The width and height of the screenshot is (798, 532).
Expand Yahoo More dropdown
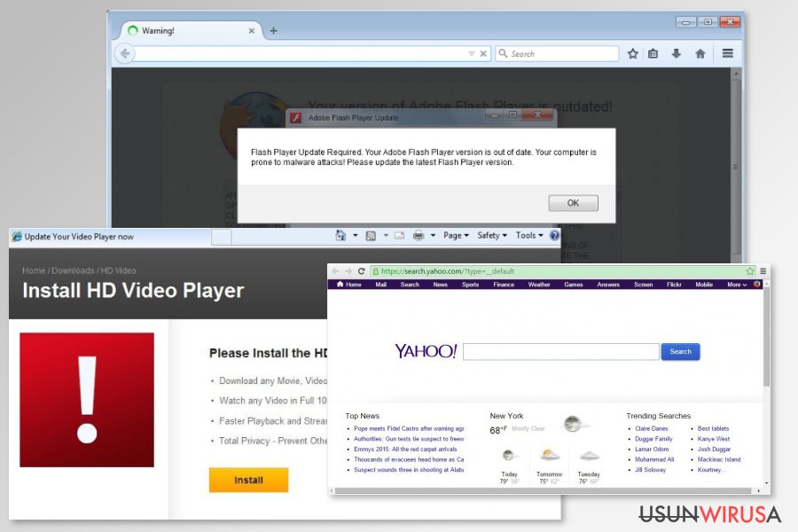click(x=737, y=285)
